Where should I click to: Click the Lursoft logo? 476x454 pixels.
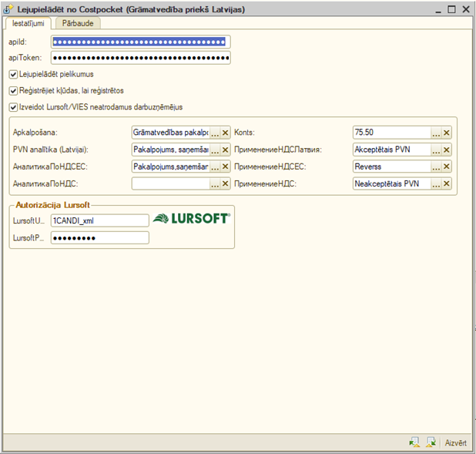[192, 218]
